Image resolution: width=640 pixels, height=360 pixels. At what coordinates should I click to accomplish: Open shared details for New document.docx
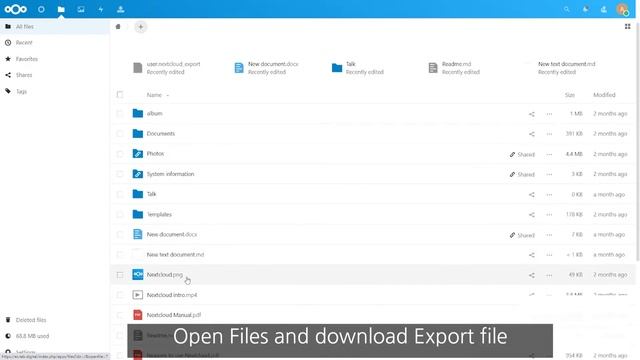pyautogui.click(x=522, y=235)
